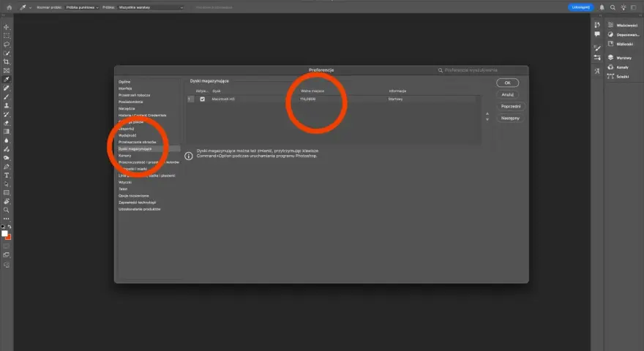This screenshot has width=644, height=351.
Task: Go to the Home screen icon
Action: 10,7
